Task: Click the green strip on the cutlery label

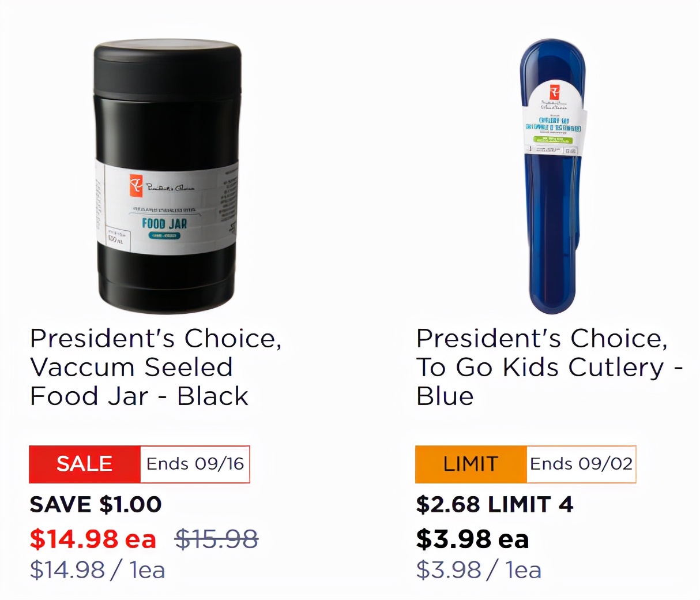Action: [552, 140]
